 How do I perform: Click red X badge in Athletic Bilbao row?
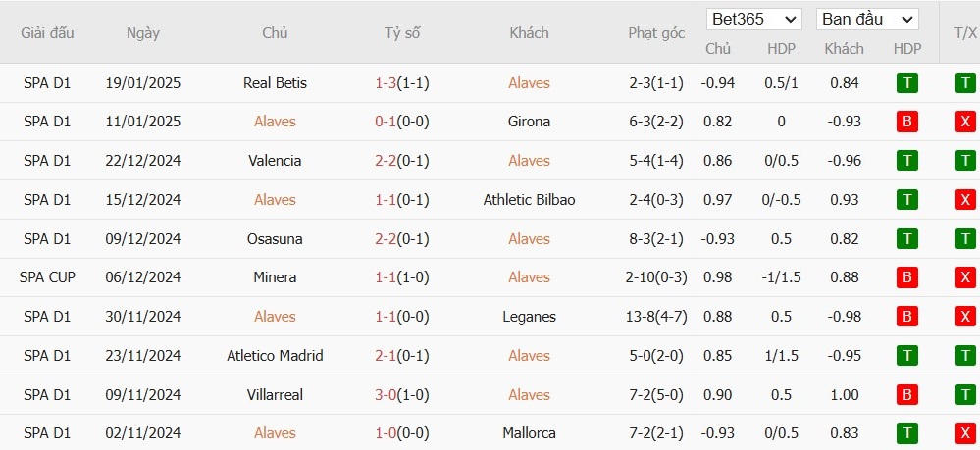click(x=965, y=200)
